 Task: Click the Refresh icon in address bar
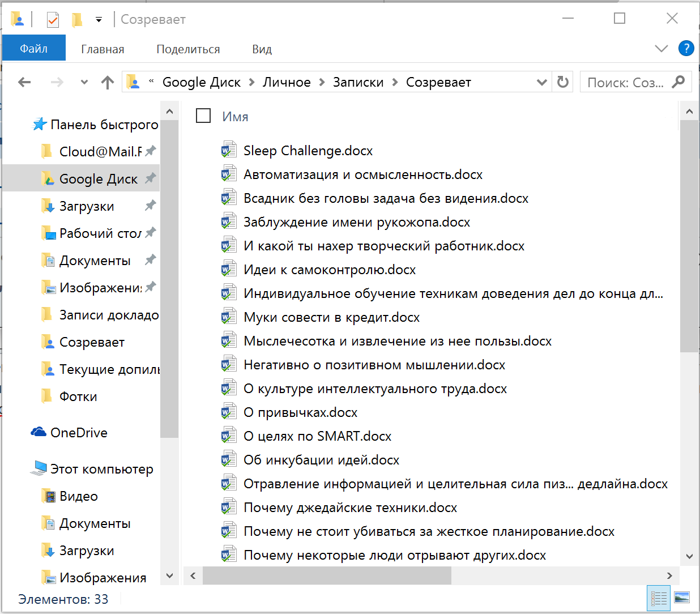562,82
